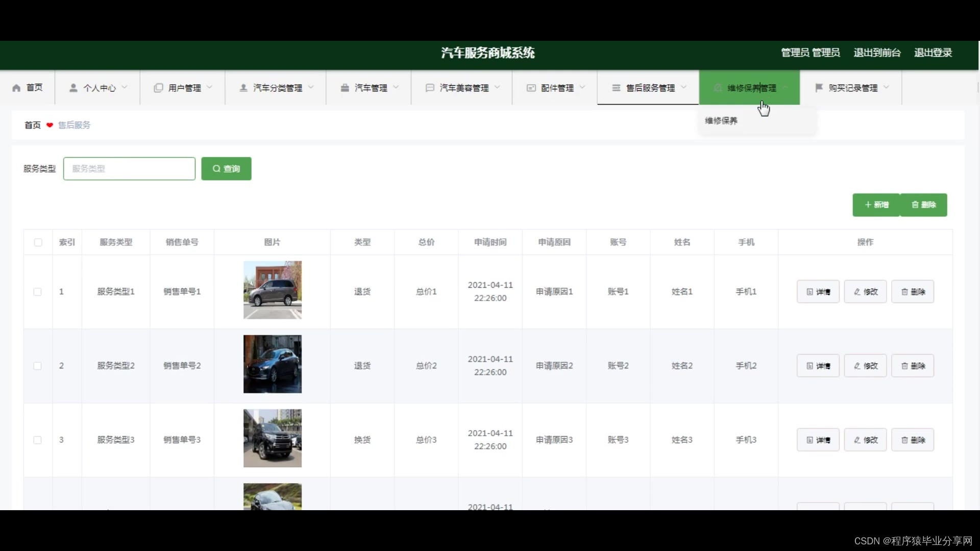Screen dimensions: 980x551
Task: Click 退出登录 in the top bar
Action: pyautogui.click(x=933, y=53)
